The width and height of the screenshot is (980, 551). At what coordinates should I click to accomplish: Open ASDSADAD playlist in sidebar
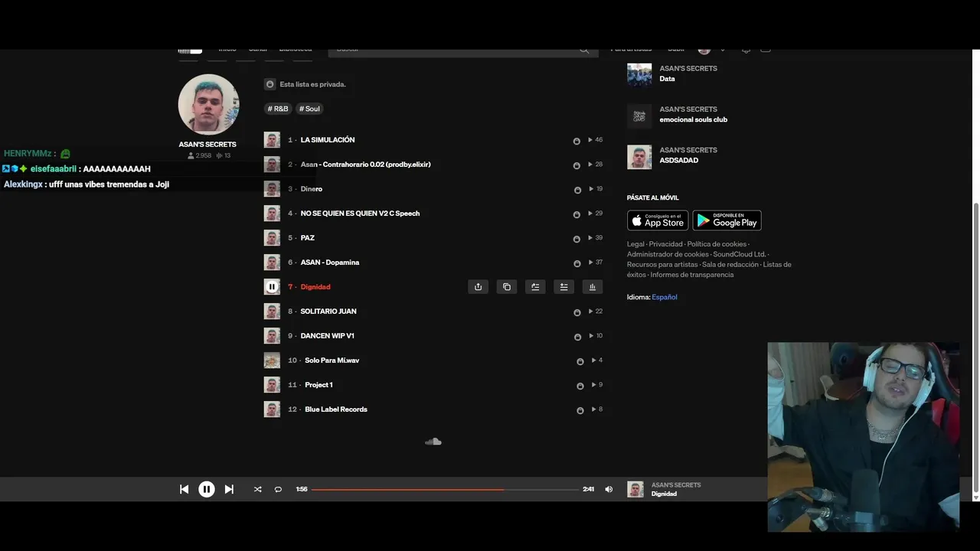pyautogui.click(x=678, y=161)
